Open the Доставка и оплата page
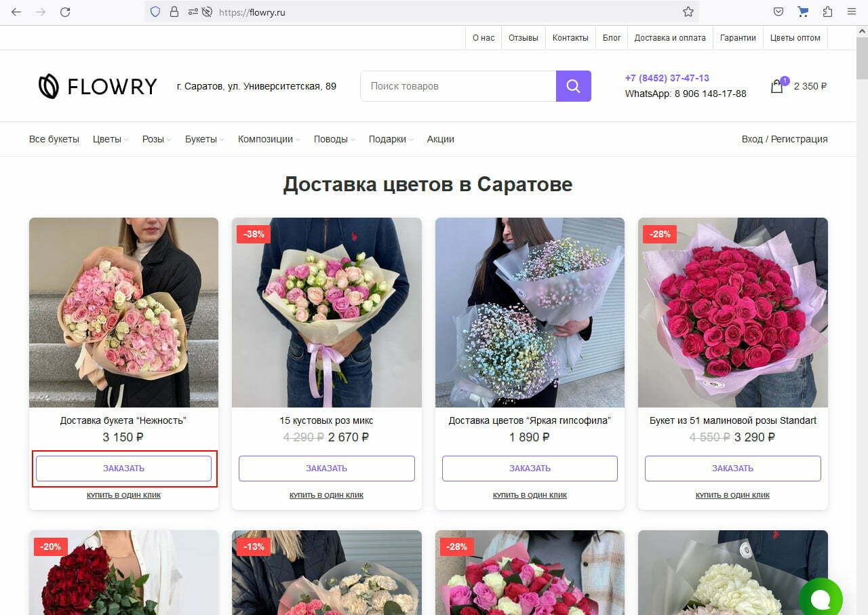This screenshot has width=868, height=615. click(x=669, y=38)
